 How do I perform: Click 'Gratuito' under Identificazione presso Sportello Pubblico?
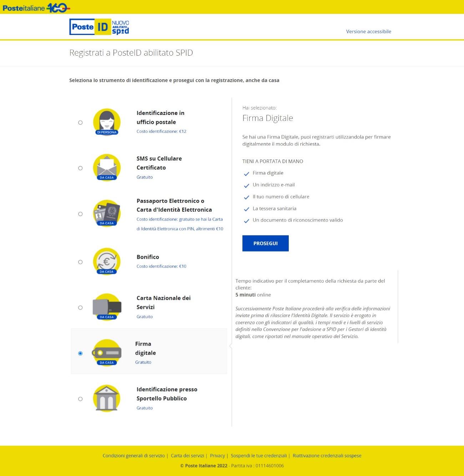145,408
